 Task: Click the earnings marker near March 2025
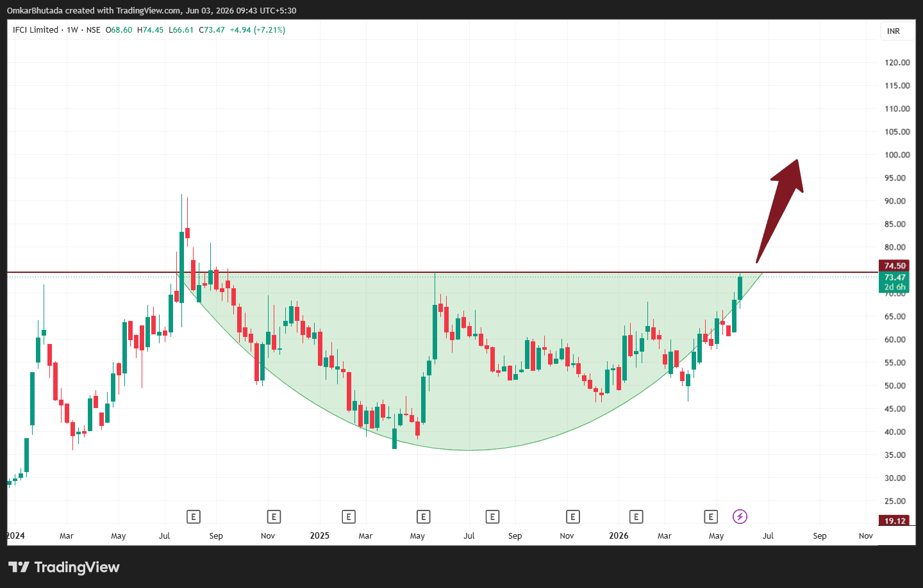coord(349,516)
